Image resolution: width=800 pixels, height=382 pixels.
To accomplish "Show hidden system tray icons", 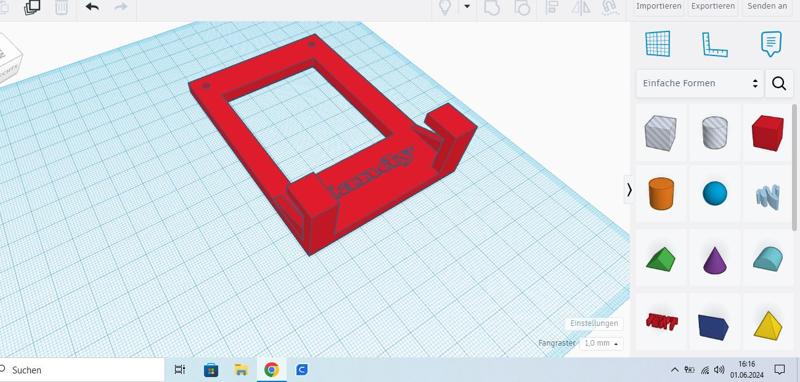I will point(674,370).
